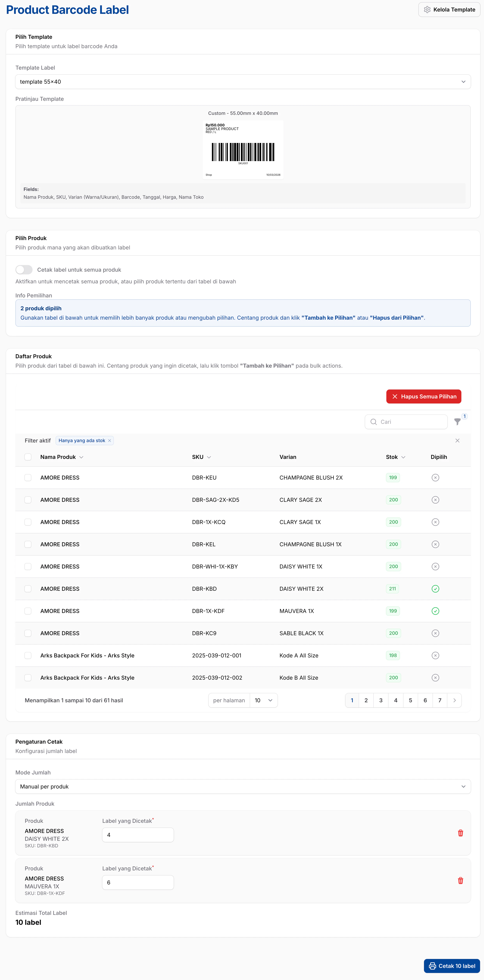Tick checkbox for SABLE BLACK 1X row

[28, 633]
